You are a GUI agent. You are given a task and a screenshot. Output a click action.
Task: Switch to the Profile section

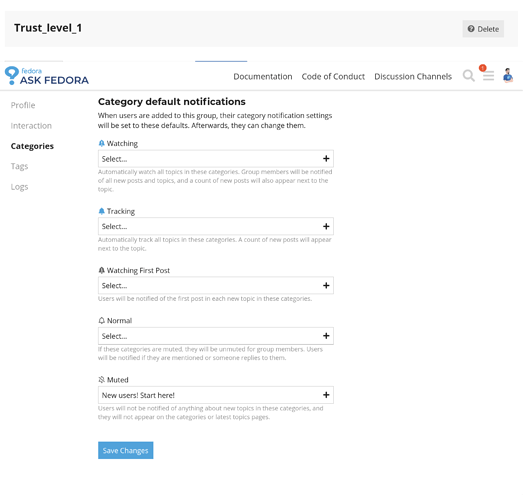(x=23, y=106)
